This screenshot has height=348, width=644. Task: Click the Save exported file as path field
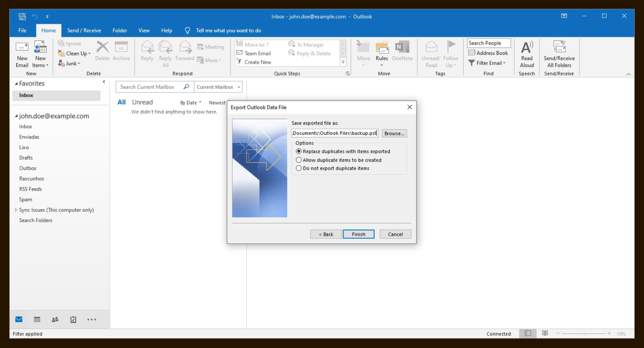[335, 133]
